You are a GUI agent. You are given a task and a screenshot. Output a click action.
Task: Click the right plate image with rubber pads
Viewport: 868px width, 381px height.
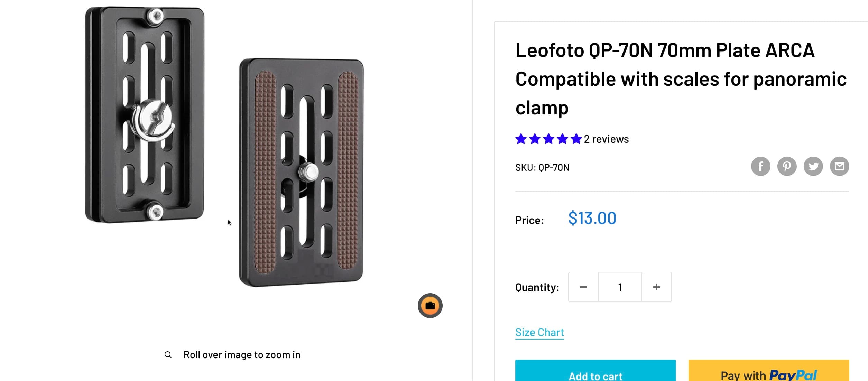pyautogui.click(x=301, y=172)
